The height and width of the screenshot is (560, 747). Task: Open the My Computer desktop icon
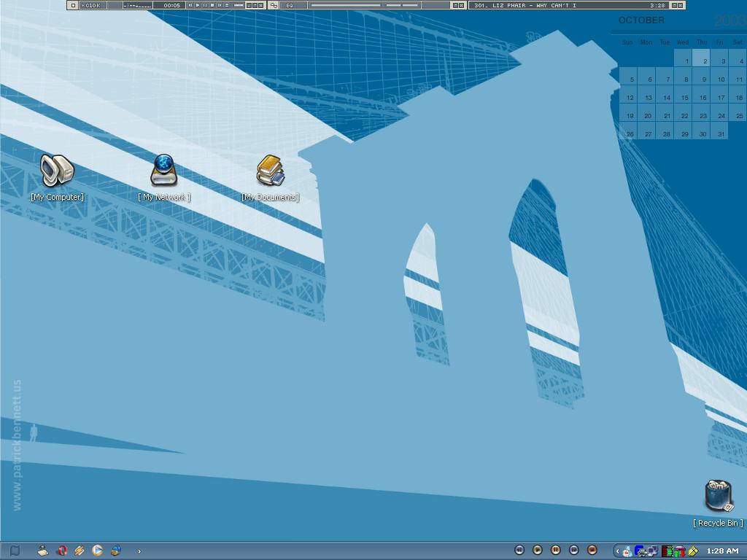(57, 171)
